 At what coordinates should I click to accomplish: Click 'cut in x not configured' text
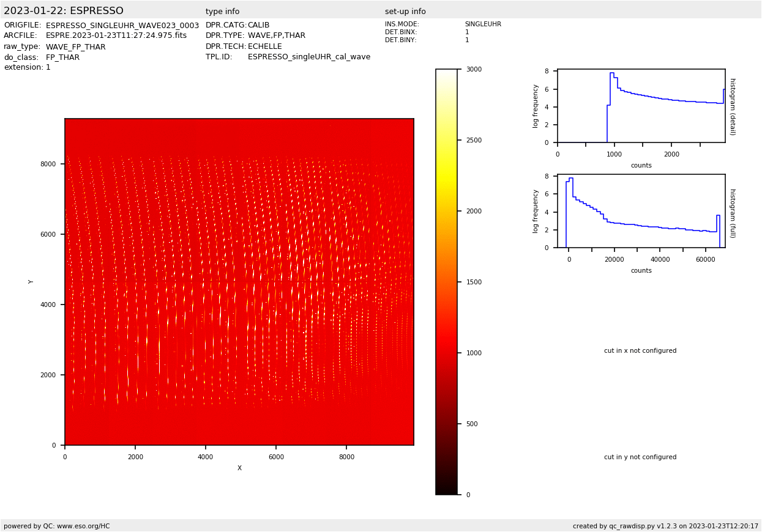(x=640, y=351)
